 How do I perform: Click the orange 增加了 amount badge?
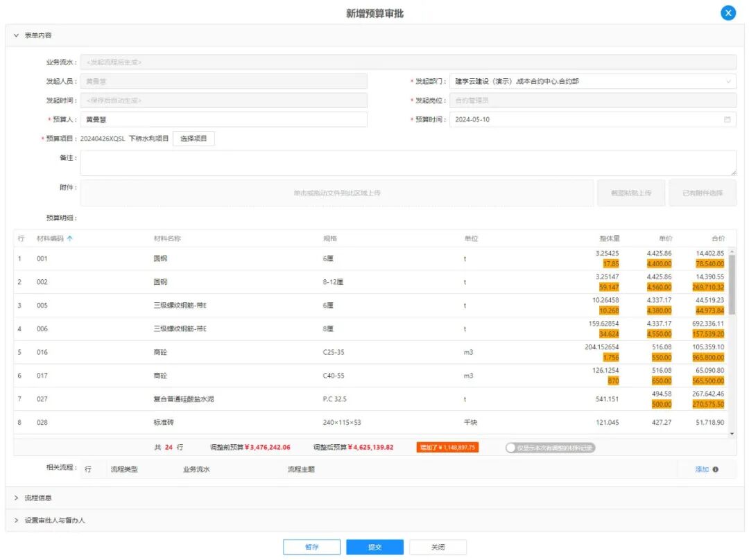pos(447,448)
